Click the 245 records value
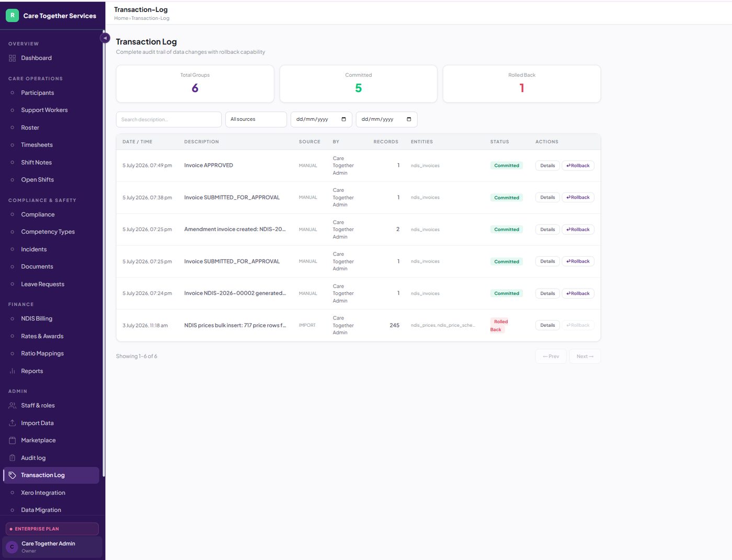 click(x=394, y=325)
